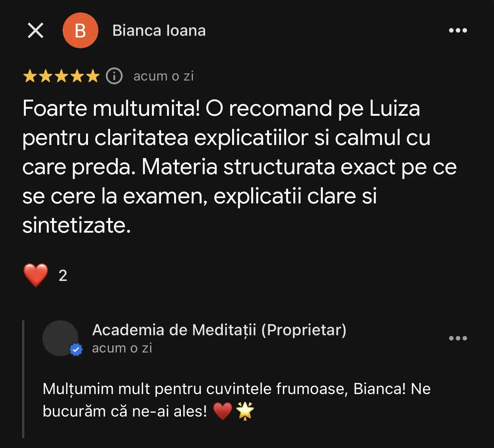The image size is (494, 448).
Task: Click the glowing star emoji in the reply
Action: point(245,411)
